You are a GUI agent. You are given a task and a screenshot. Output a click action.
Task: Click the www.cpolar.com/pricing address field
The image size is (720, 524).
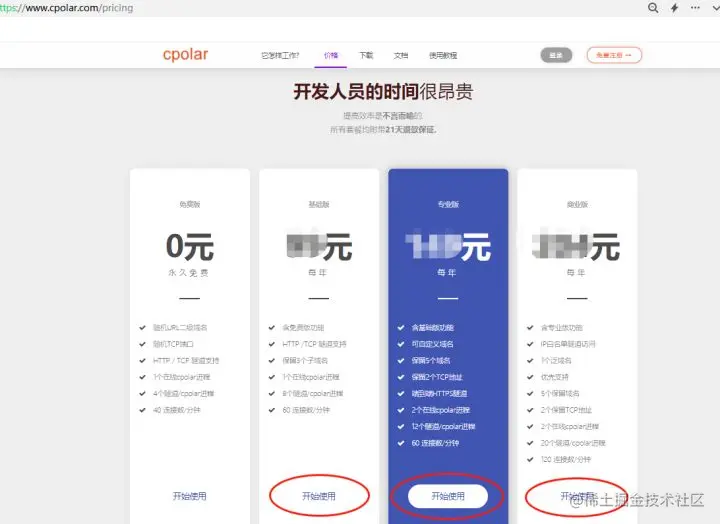coord(67,8)
